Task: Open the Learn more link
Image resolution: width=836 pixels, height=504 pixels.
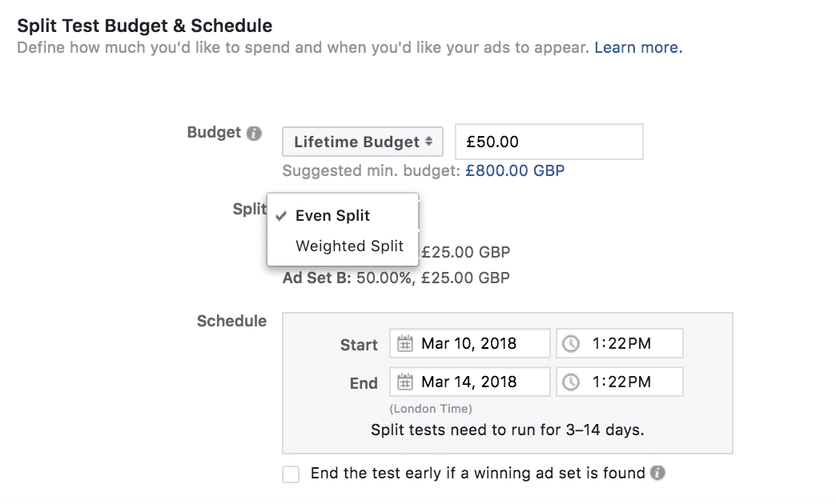Action: tap(638, 47)
